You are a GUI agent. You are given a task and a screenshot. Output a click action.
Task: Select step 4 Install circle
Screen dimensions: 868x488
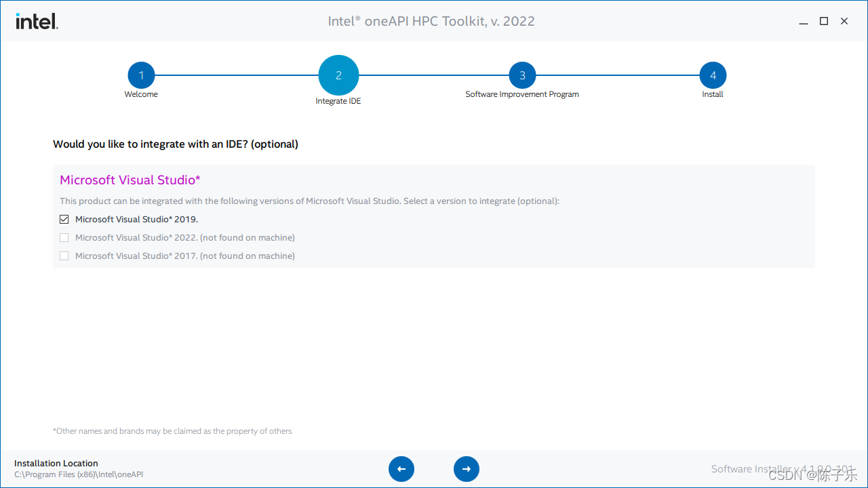click(713, 75)
